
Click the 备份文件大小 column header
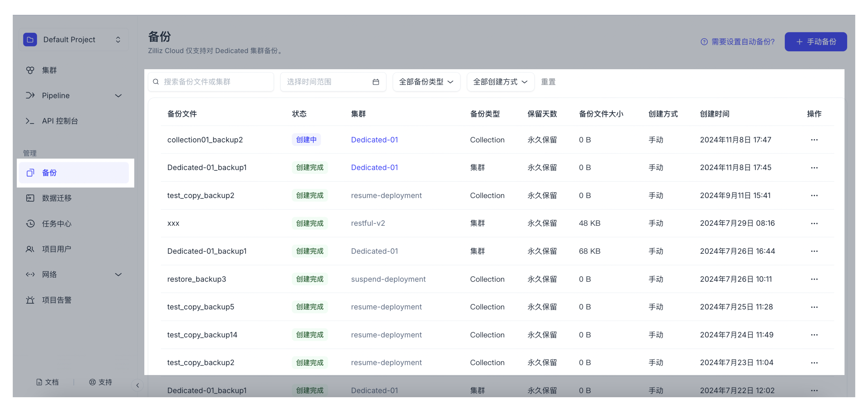coord(601,114)
